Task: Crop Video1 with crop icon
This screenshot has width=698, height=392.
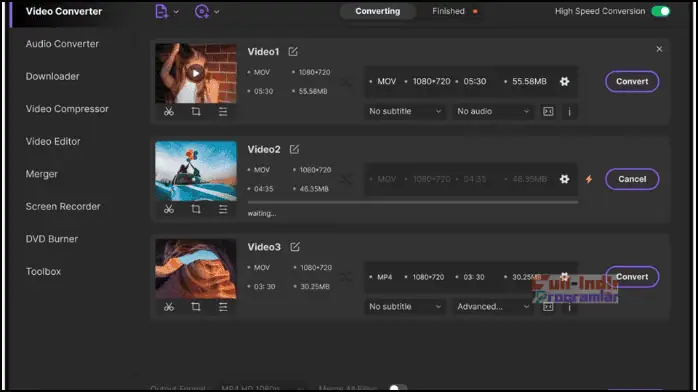Action: pyautogui.click(x=196, y=111)
